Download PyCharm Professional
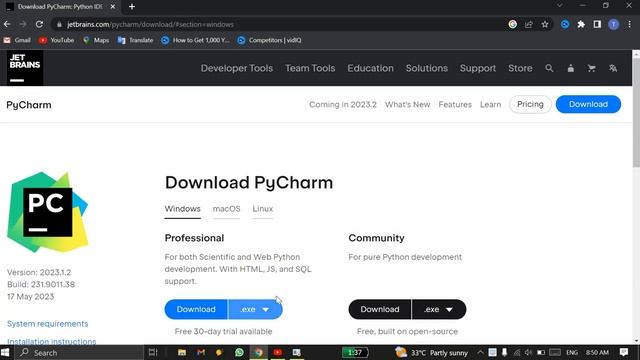Viewport: 640px width, 360px height. [x=196, y=309]
